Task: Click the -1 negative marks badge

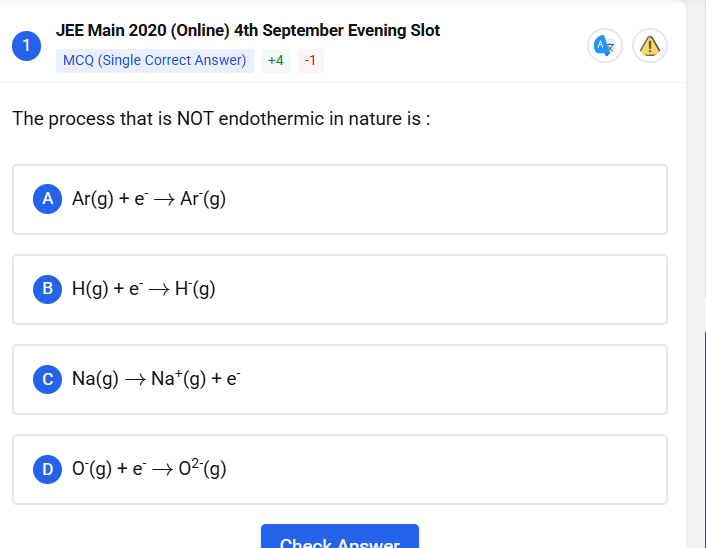Action: 311,60
